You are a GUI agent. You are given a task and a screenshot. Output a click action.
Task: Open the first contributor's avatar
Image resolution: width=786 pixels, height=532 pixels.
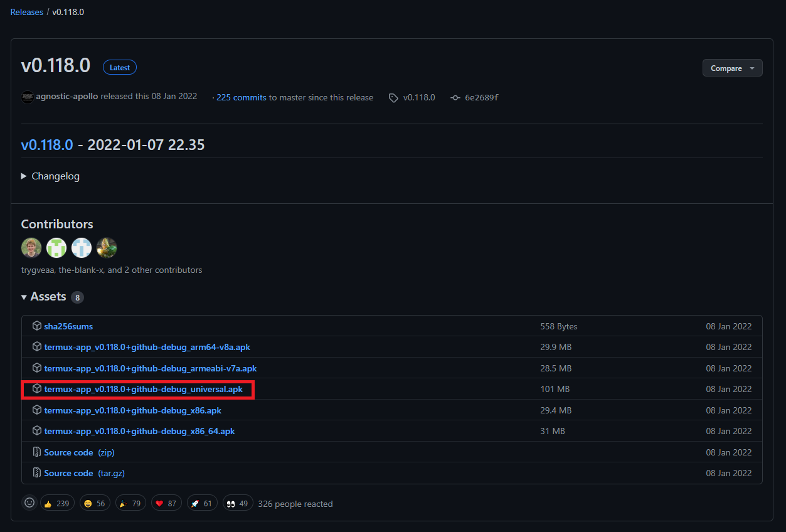pos(31,248)
